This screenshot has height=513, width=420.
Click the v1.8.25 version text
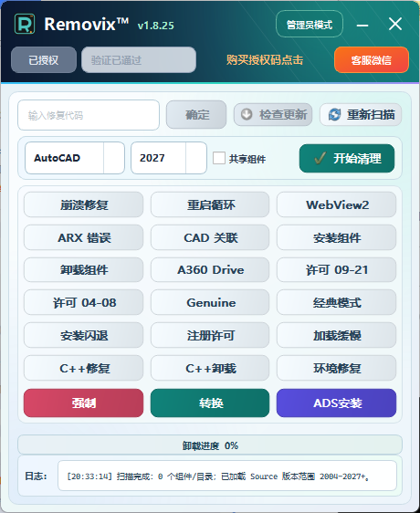point(156,26)
